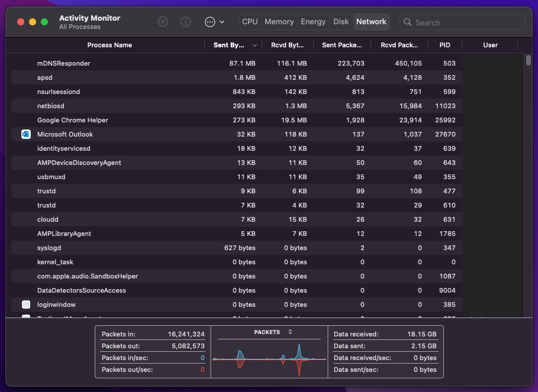Toggle the Sent Bytes sort direction chevron
The image size is (538, 392).
pyautogui.click(x=254, y=45)
